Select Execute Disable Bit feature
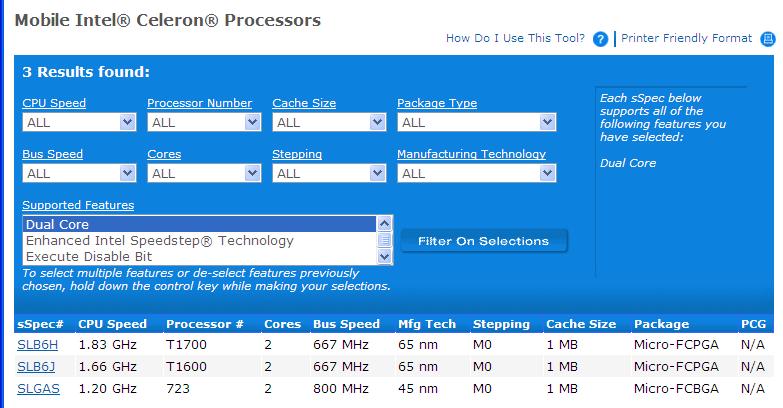This screenshot has width=783, height=408. coord(200,256)
